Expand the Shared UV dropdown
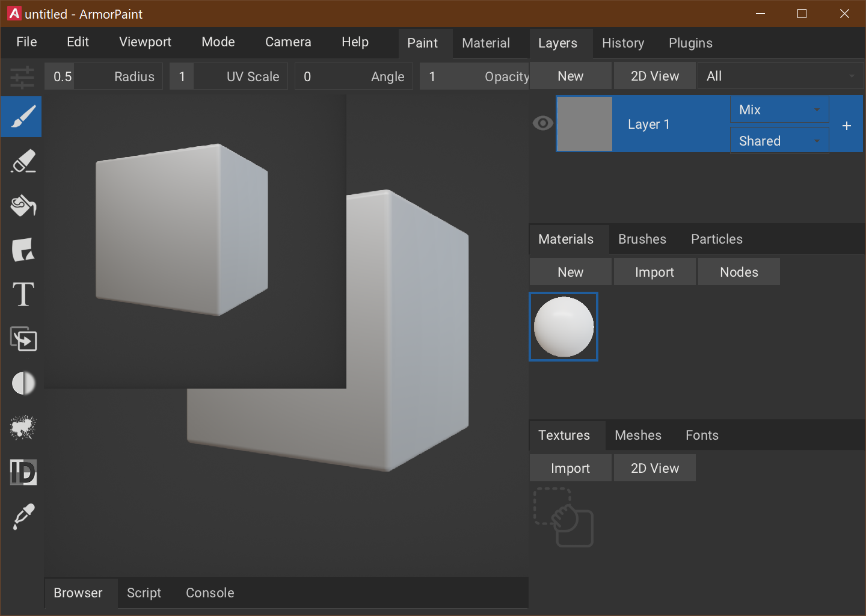866x616 pixels. (779, 140)
